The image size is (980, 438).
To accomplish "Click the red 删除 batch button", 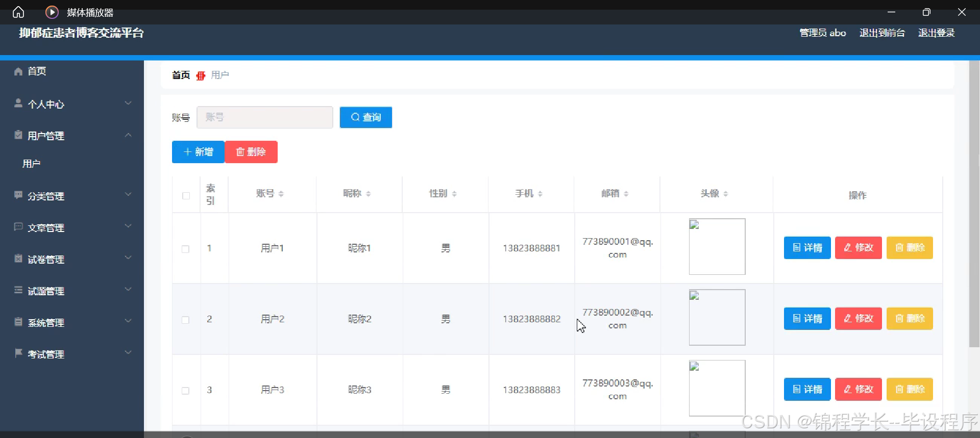I will [251, 152].
